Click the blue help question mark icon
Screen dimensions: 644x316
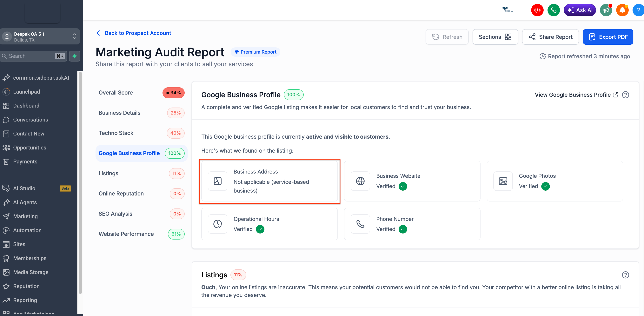pyautogui.click(x=638, y=10)
